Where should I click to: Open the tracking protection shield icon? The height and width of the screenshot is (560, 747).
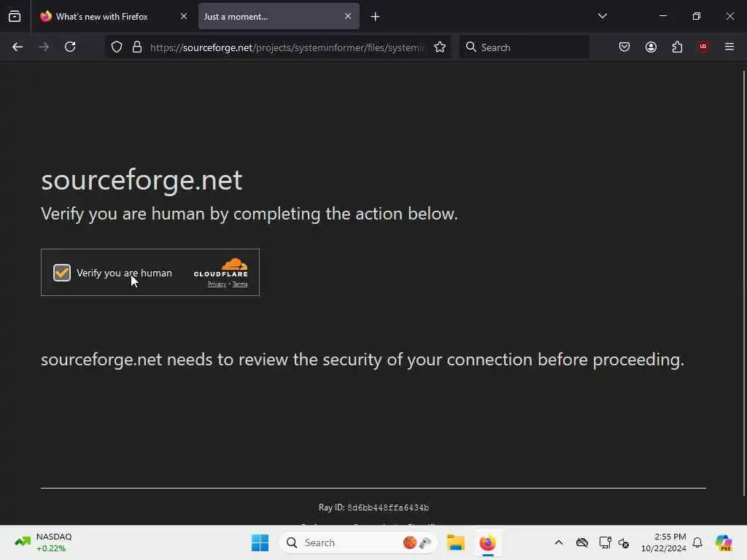[x=117, y=47]
